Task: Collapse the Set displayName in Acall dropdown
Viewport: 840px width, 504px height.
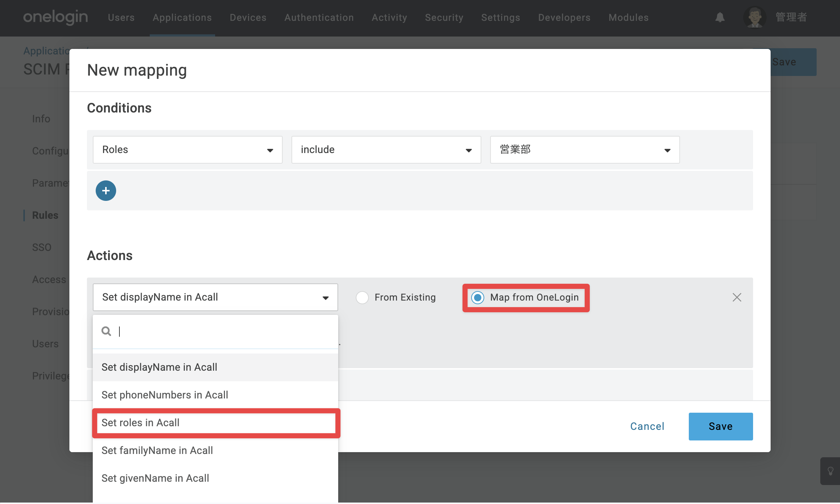Action: [x=215, y=297]
